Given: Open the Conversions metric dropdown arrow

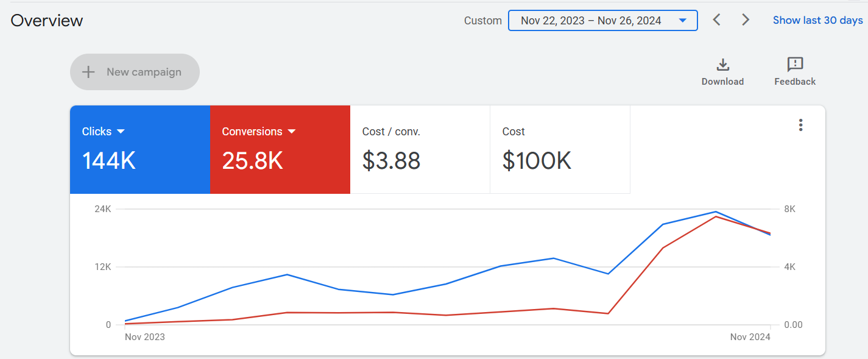Looking at the screenshot, I should click(x=292, y=132).
